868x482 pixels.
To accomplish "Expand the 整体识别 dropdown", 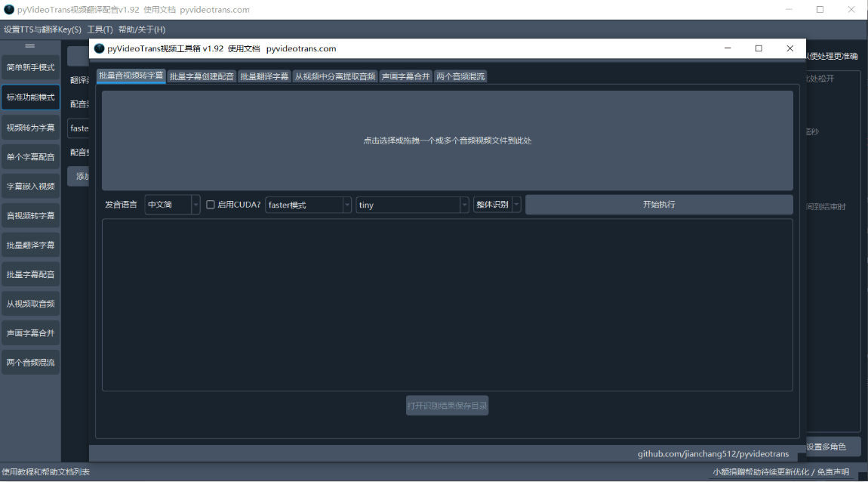I will pyautogui.click(x=497, y=205).
